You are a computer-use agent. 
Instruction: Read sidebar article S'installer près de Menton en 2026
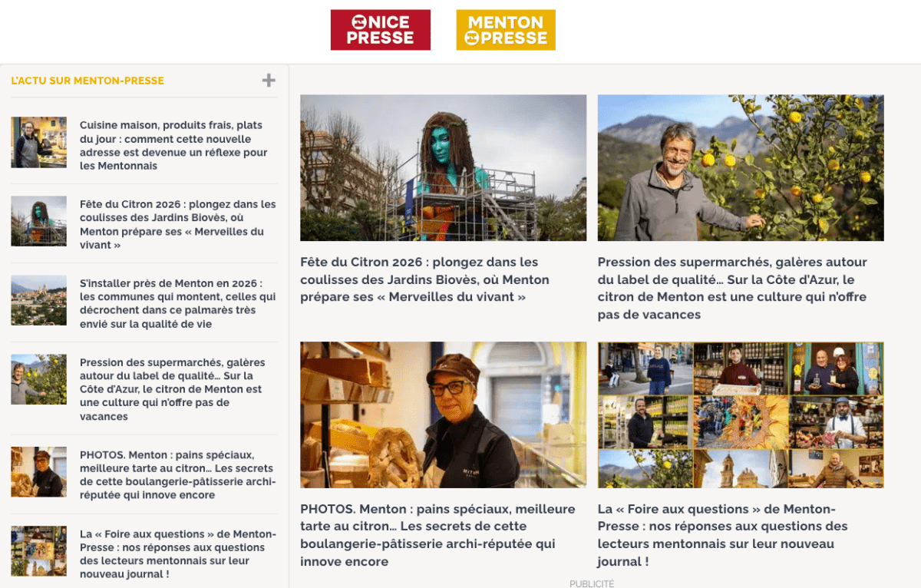click(x=178, y=303)
